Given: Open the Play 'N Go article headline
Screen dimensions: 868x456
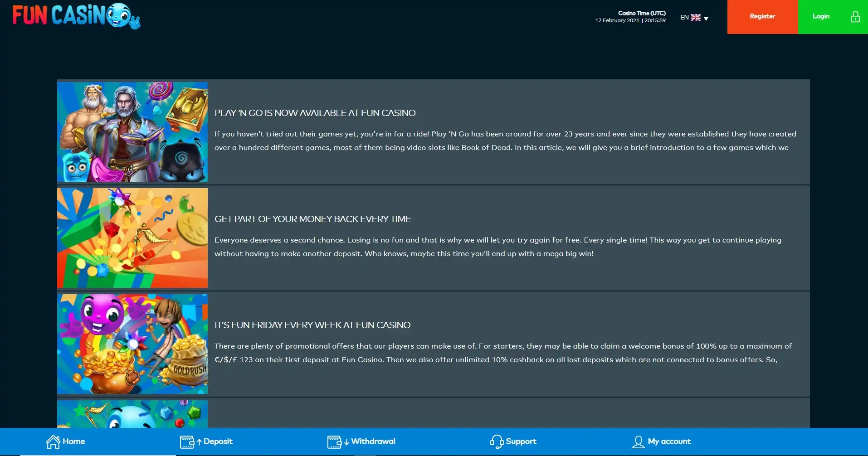Looking at the screenshot, I should click(315, 113).
